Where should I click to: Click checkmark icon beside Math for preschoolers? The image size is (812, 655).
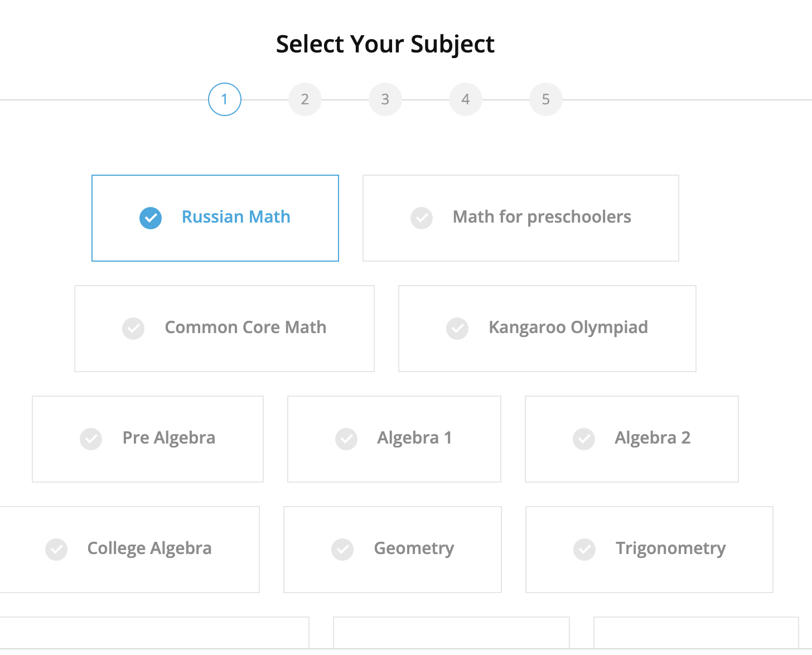click(x=422, y=218)
